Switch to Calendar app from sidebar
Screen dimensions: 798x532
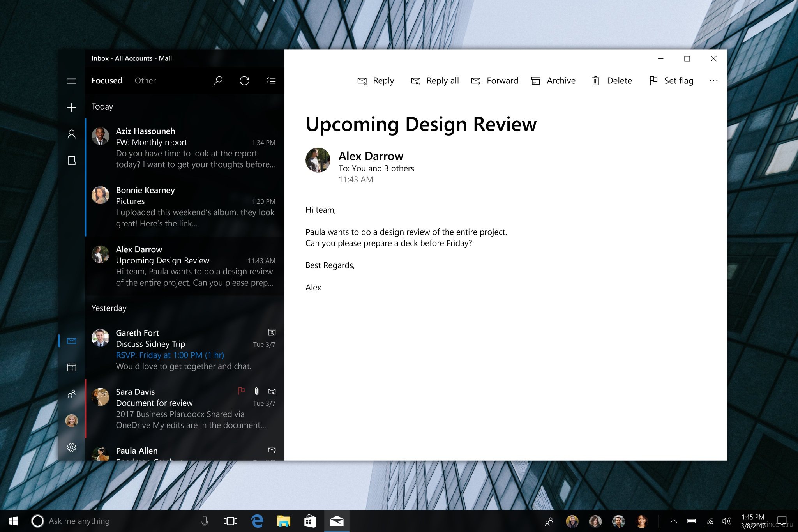tap(72, 367)
